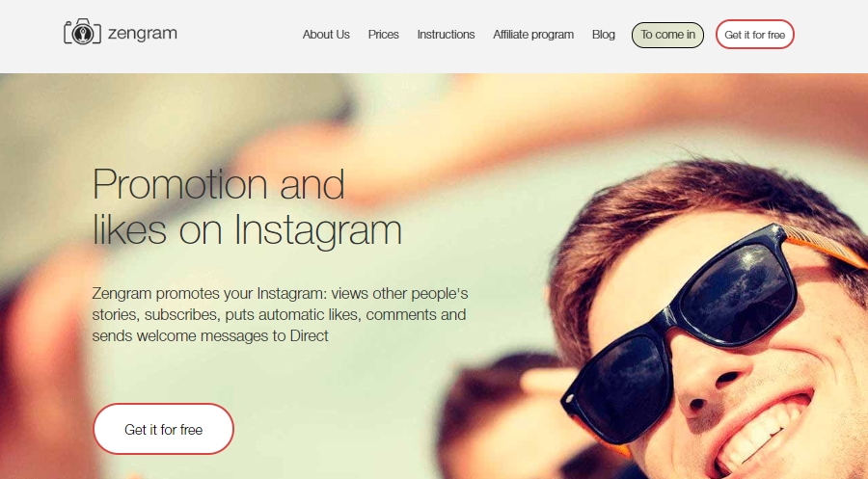The height and width of the screenshot is (479, 868).
Task: Click the green To come in button
Action: click(667, 35)
